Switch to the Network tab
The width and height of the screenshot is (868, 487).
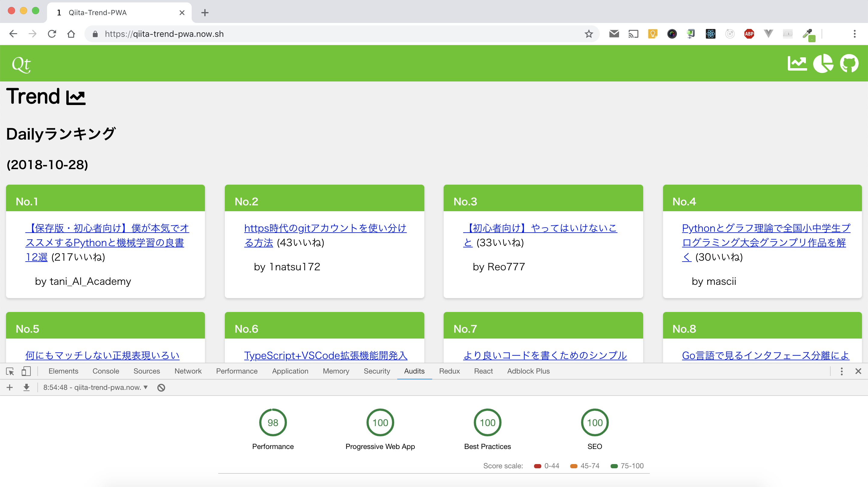click(188, 371)
